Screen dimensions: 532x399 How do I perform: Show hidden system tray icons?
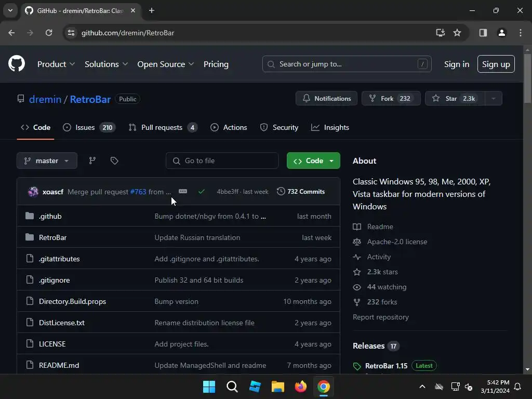422,387
